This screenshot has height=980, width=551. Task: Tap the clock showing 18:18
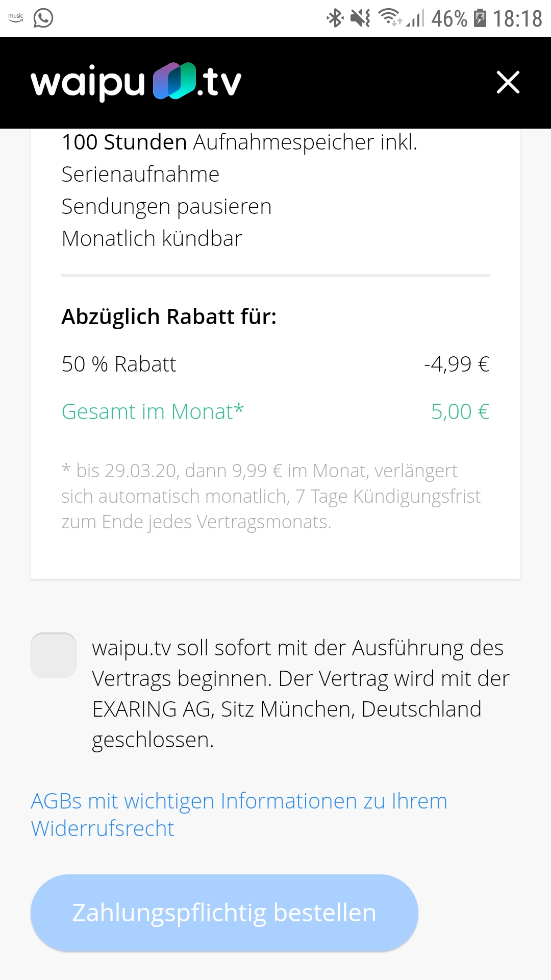tap(517, 19)
